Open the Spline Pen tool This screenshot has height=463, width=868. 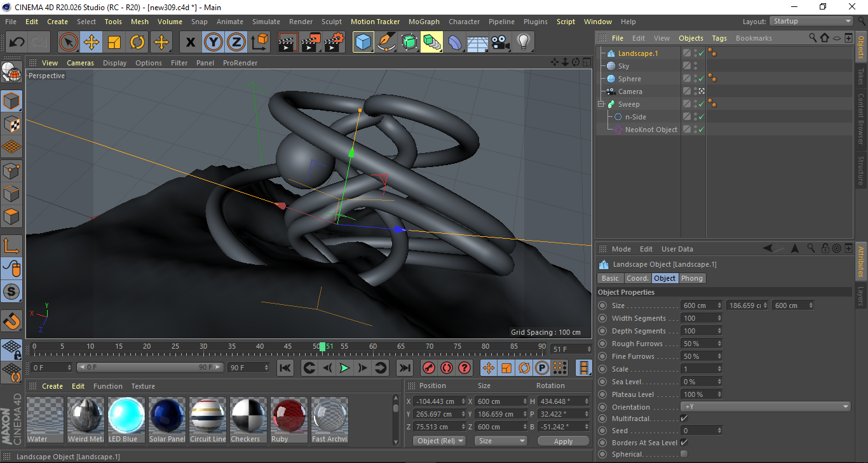[386, 43]
